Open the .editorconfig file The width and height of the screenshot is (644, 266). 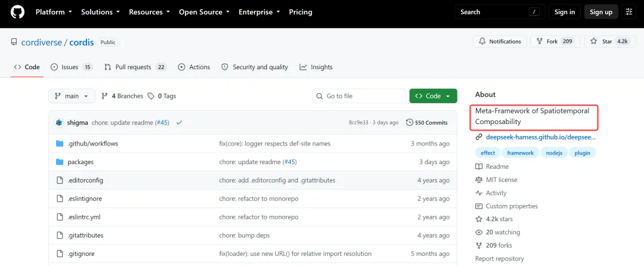85,180
